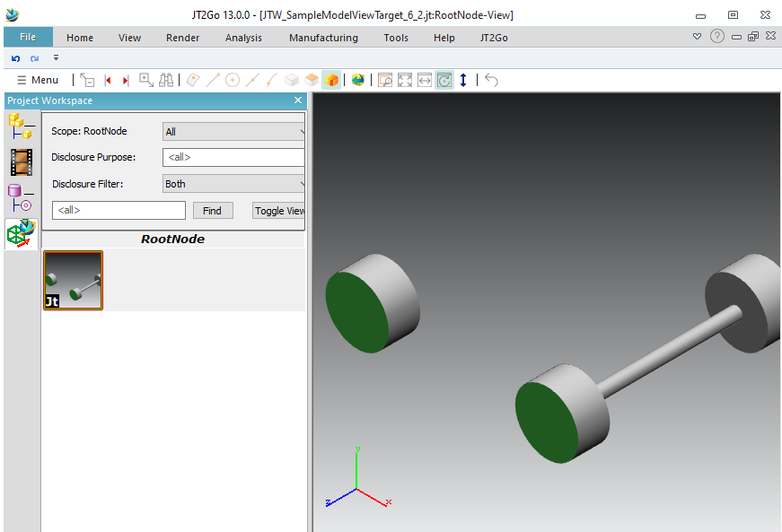Viewport: 782px width, 532px height.
Task: Select the RootNode model view thumbnail
Action: pyautogui.click(x=74, y=281)
